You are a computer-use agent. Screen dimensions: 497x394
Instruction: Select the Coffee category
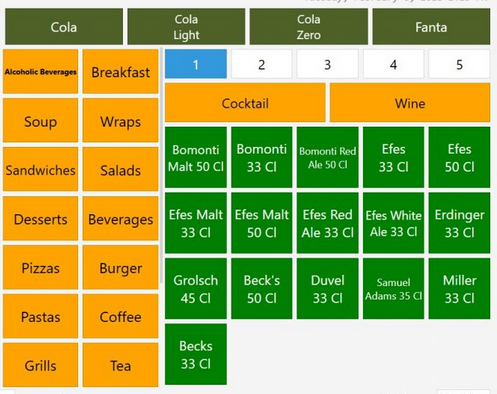click(120, 316)
